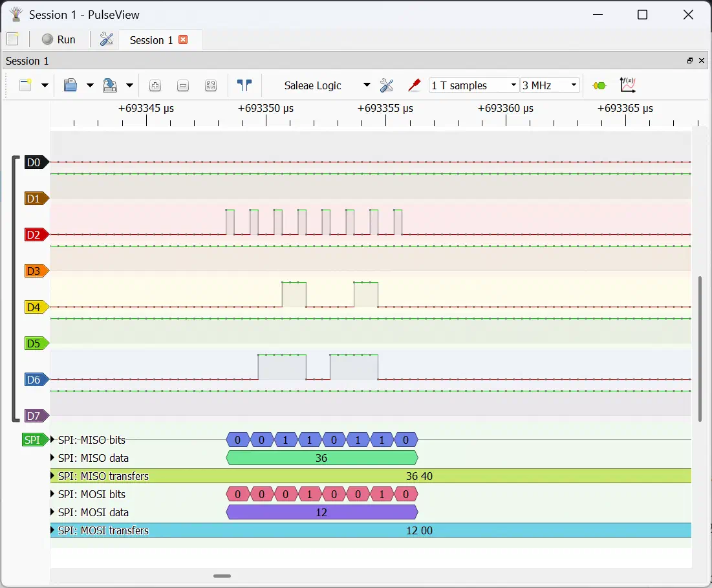This screenshot has width=712, height=588.
Task: Toggle the cursors display icon
Action: click(244, 85)
